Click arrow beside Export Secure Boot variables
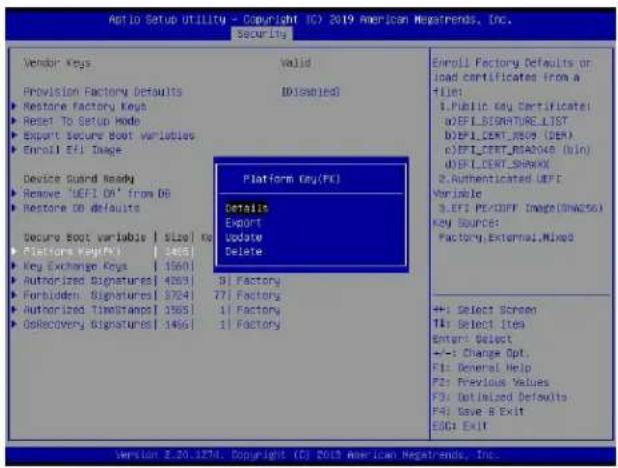This screenshot has height=468, width=618. 15,135
